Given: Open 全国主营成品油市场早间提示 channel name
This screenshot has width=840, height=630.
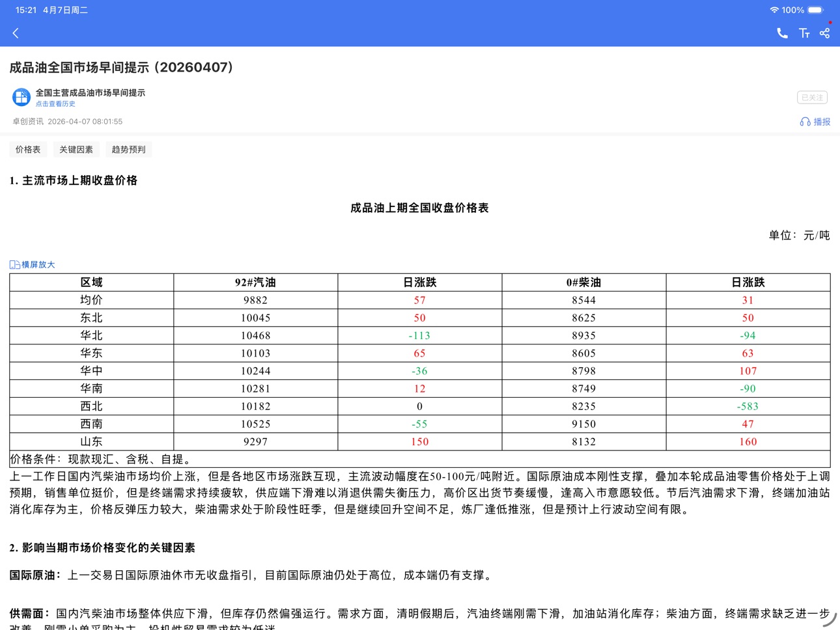Looking at the screenshot, I should tap(91, 93).
